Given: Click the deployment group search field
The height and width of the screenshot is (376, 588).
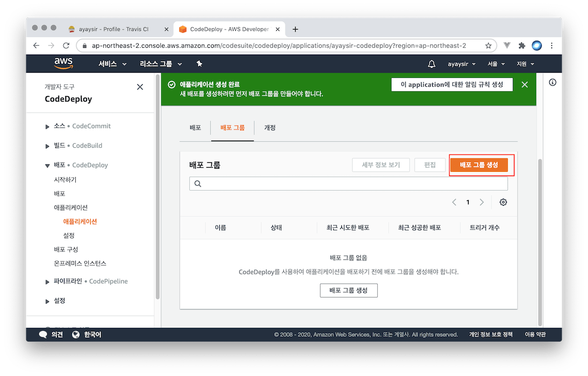Looking at the screenshot, I should coord(348,184).
